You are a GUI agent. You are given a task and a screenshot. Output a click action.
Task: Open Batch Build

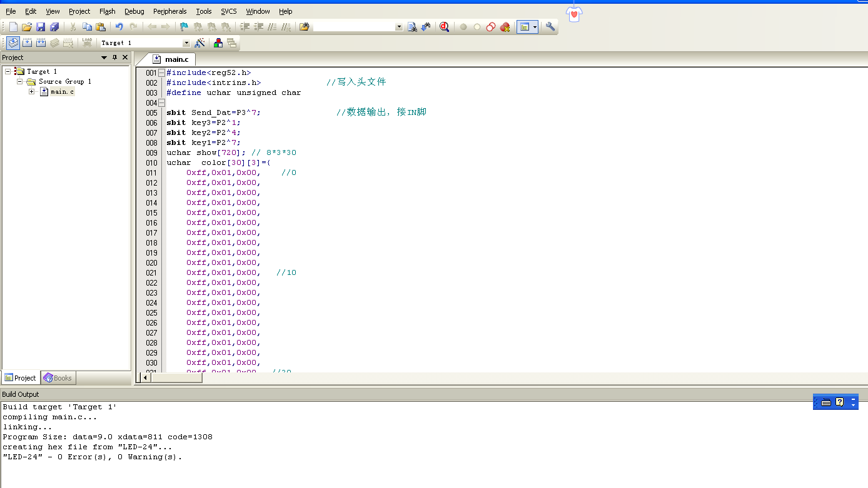pos(54,42)
